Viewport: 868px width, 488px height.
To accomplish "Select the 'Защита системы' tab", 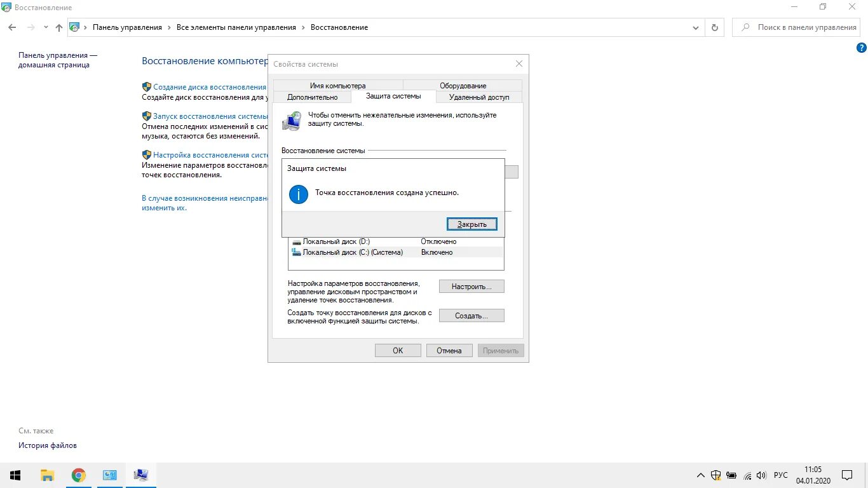I will 393,96.
